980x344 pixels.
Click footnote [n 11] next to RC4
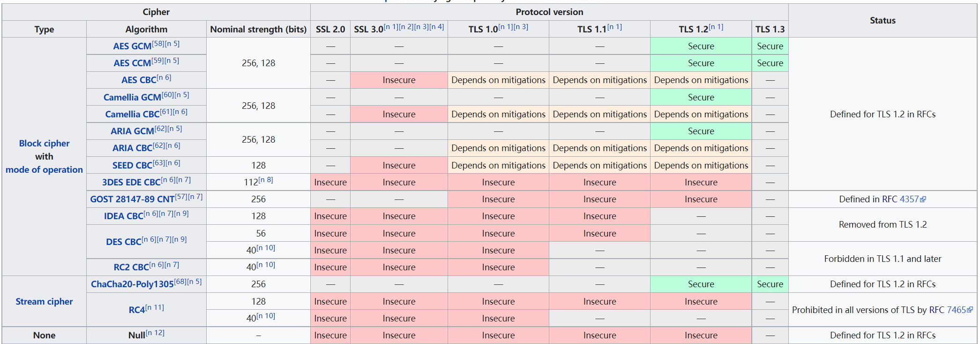tap(155, 307)
